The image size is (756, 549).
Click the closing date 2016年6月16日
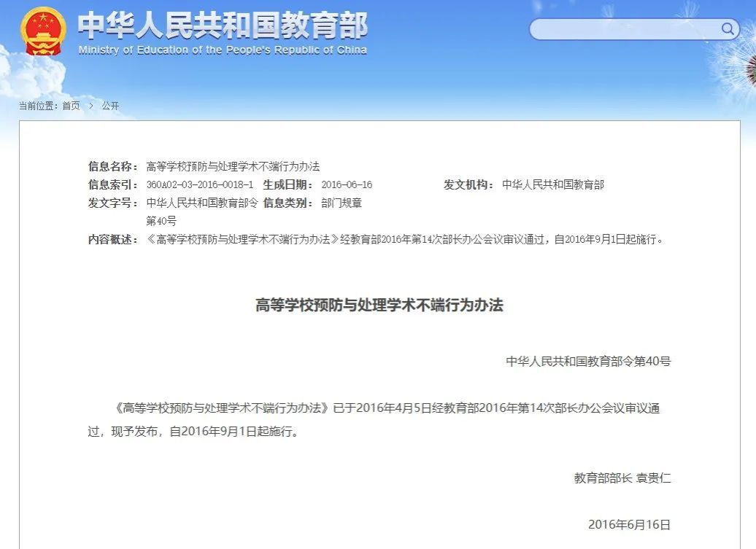tap(628, 524)
